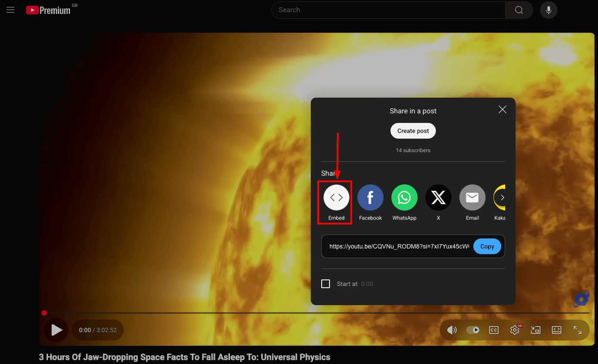Click the video title text
The width and height of the screenshot is (598, 364).
click(x=185, y=357)
